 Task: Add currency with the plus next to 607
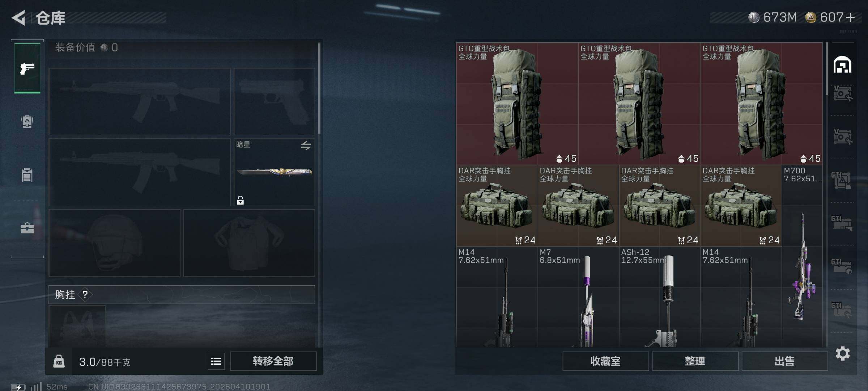pyautogui.click(x=851, y=17)
